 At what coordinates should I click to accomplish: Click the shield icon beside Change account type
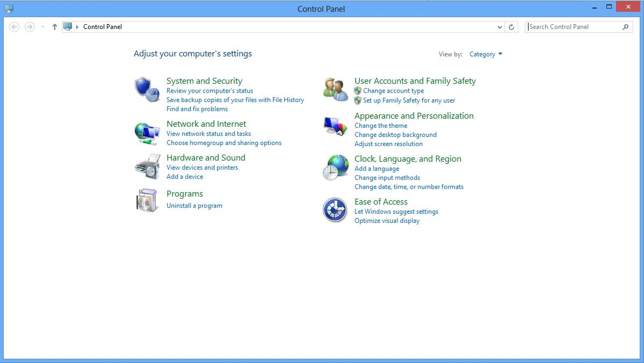pos(358,91)
